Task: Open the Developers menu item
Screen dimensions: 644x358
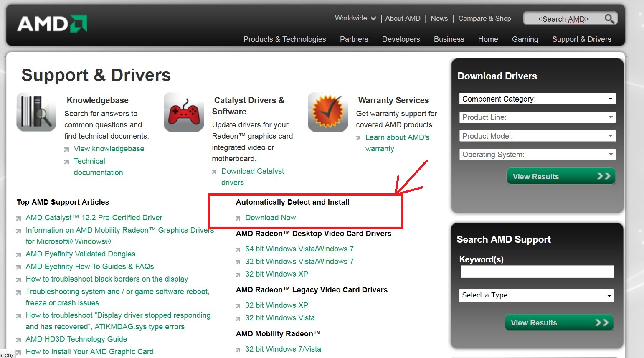Action: tap(401, 39)
